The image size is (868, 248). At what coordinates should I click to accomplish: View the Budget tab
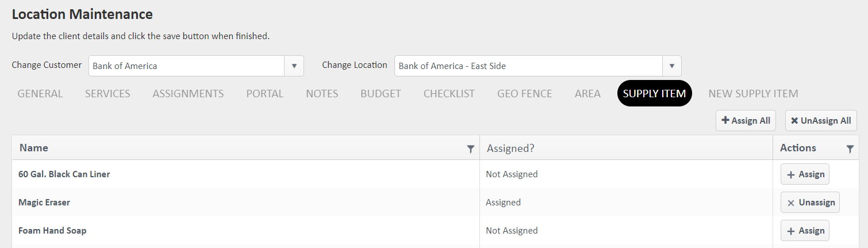coord(381,94)
